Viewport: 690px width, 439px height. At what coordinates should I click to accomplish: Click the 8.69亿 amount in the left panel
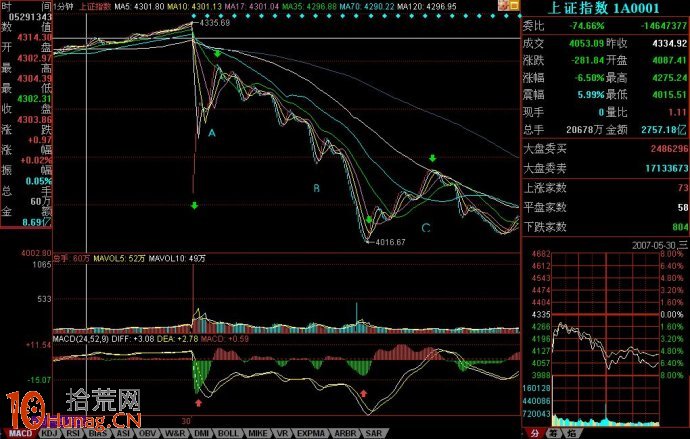click(x=37, y=223)
